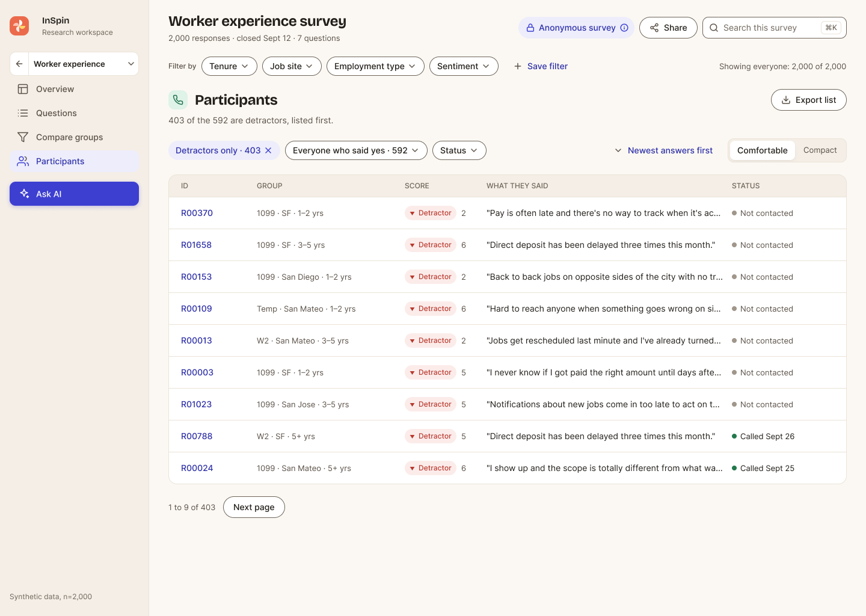Screen dimensions: 866x616
Task: Remove the Detractors only filter chip
Action: coord(268,150)
